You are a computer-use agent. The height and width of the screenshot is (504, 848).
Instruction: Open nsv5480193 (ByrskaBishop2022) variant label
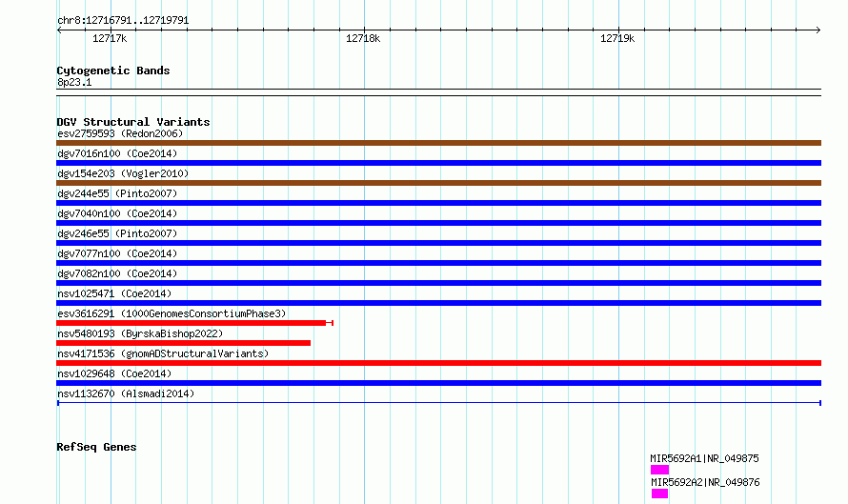pos(140,333)
